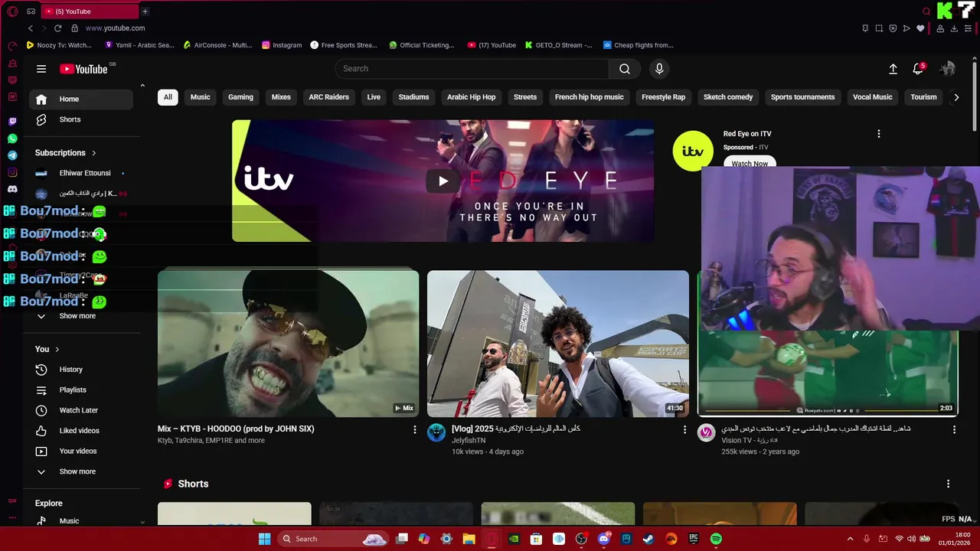Open Home in the sidebar
This screenshot has width=980, height=551.
[81, 99]
